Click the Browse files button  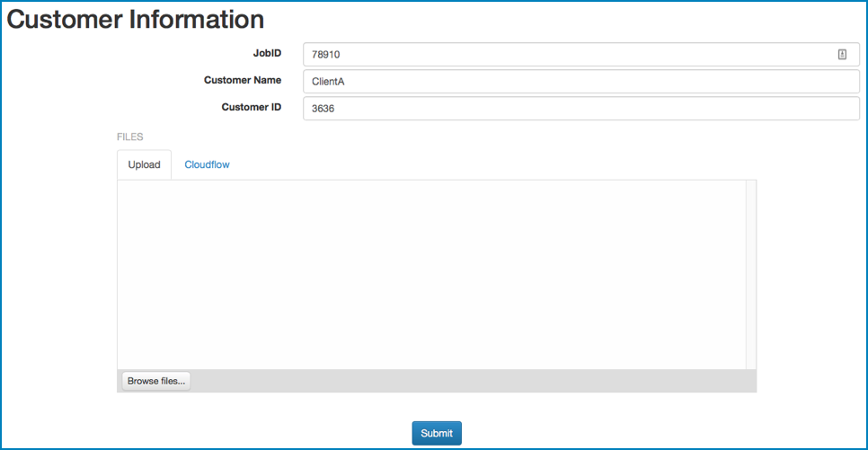[x=156, y=381]
